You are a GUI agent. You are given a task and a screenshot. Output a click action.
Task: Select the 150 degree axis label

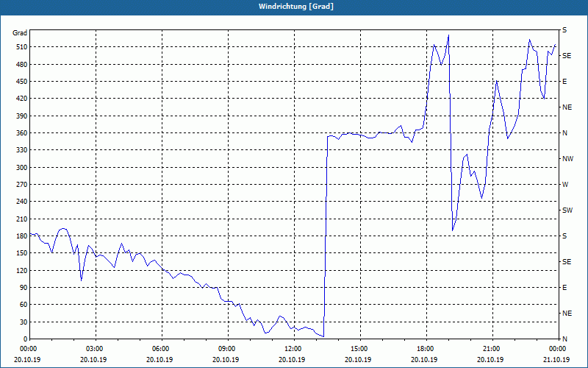(x=21, y=253)
